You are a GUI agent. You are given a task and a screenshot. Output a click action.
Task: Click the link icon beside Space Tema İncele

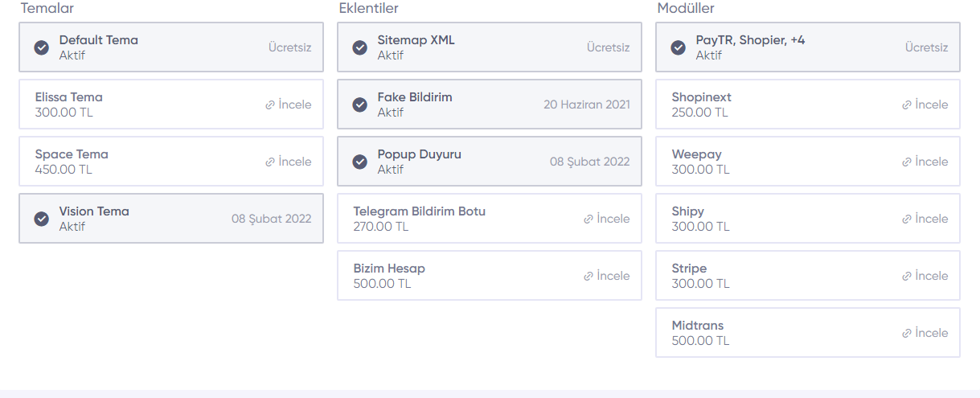tap(270, 162)
